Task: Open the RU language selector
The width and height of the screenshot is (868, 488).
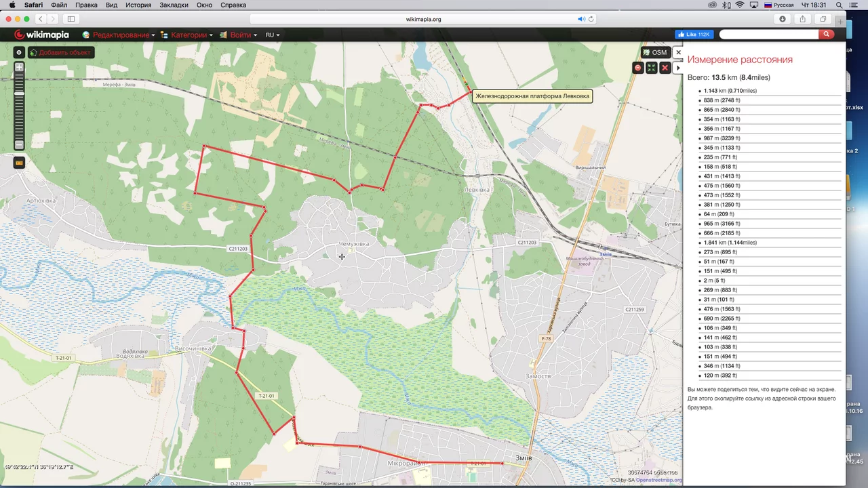Action: click(x=272, y=35)
